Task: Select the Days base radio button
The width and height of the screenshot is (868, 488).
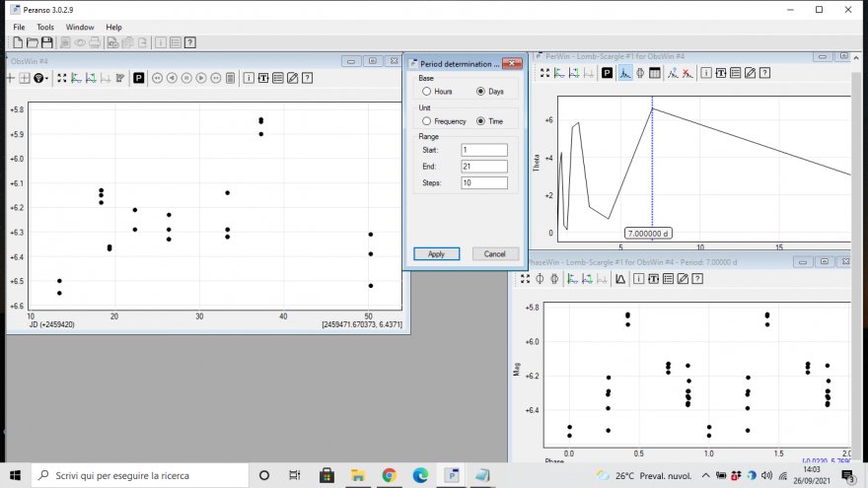Action: coord(480,91)
